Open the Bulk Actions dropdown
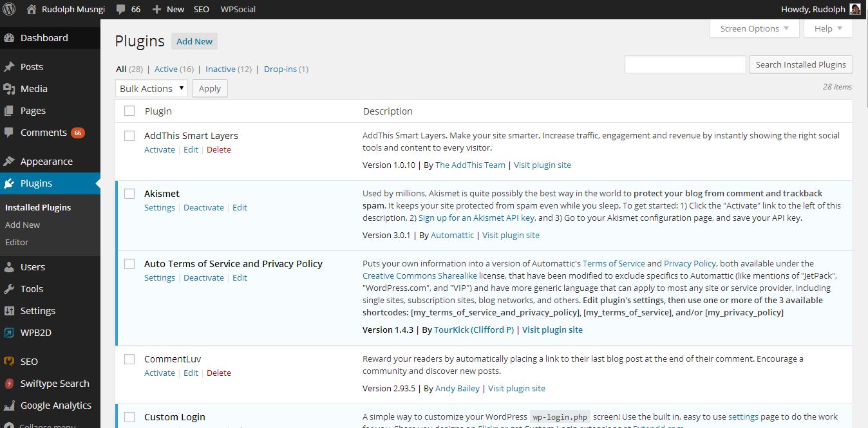 [152, 89]
